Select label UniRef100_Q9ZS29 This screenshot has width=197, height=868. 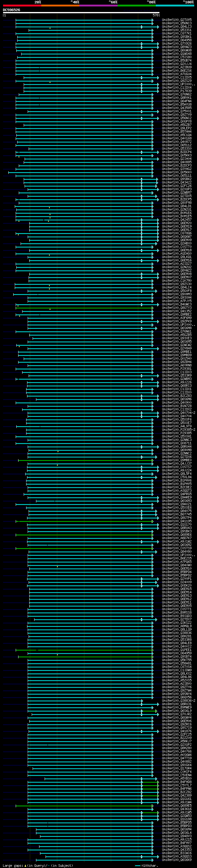point(177,81)
